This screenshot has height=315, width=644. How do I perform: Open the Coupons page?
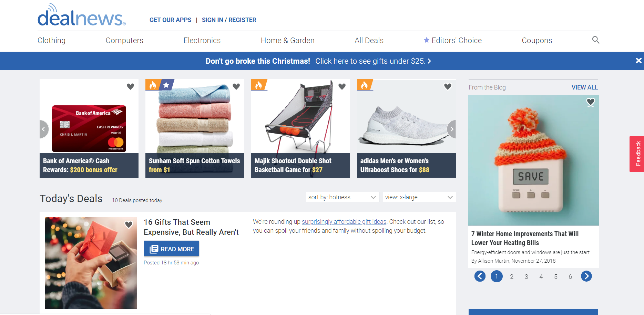[537, 40]
